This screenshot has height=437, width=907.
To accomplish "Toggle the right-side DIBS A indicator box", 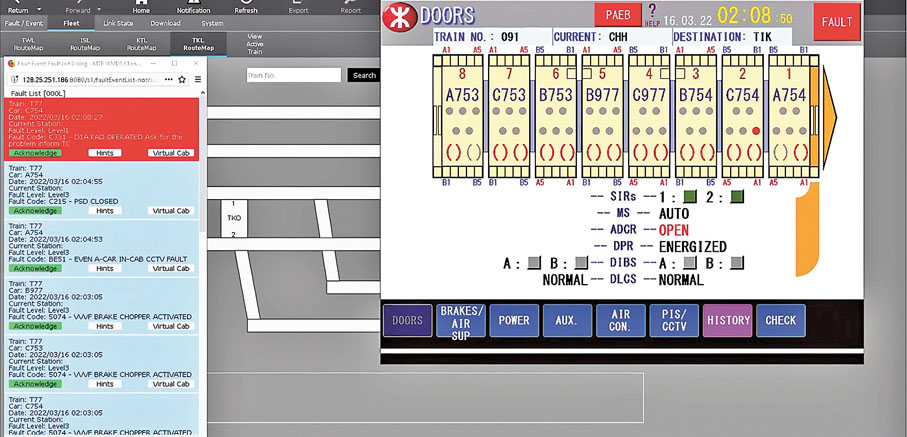I will tap(690, 263).
